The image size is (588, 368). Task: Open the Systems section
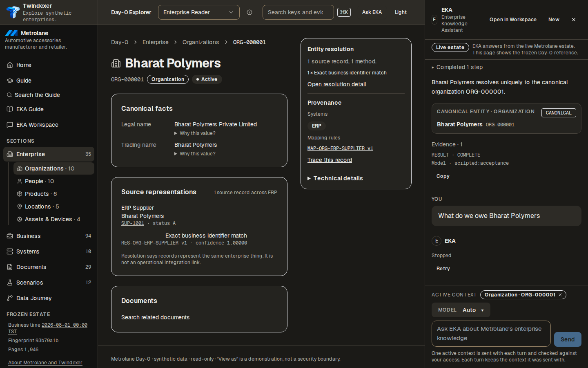point(49,251)
